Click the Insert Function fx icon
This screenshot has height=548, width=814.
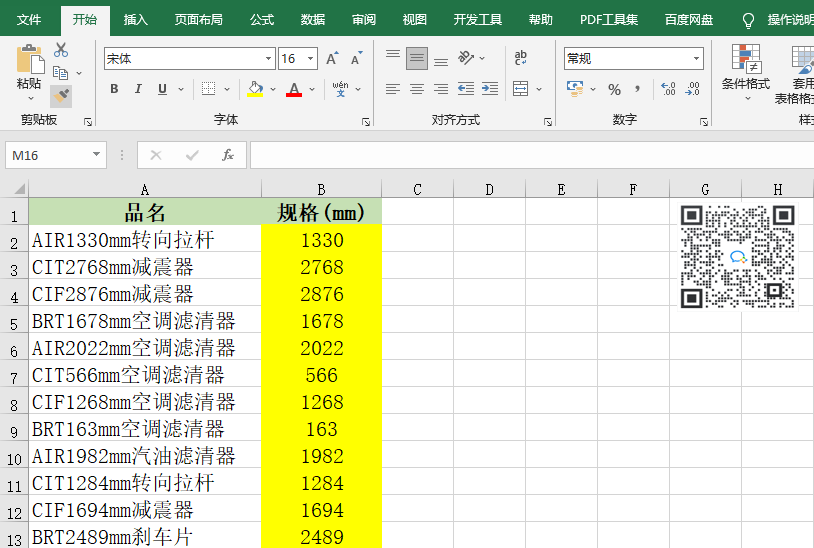point(227,155)
